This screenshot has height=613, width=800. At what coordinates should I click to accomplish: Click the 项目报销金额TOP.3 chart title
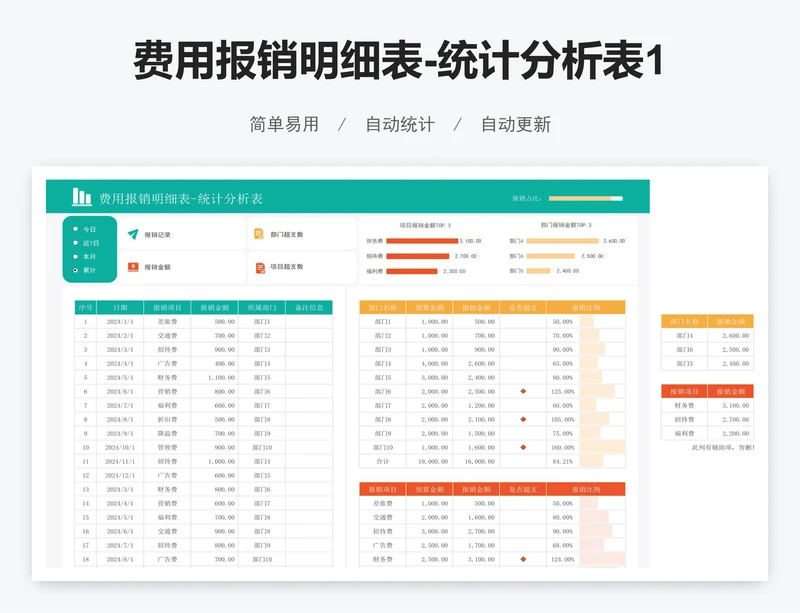point(425,225)
